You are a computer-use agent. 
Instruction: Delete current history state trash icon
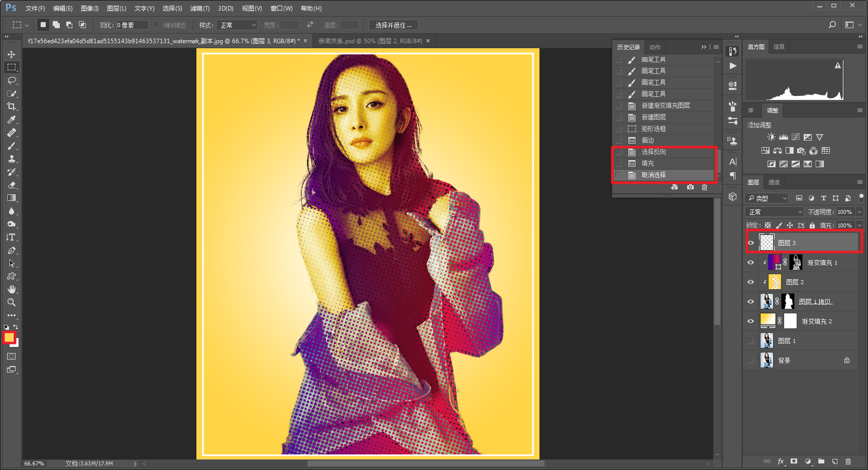(704, 187)
